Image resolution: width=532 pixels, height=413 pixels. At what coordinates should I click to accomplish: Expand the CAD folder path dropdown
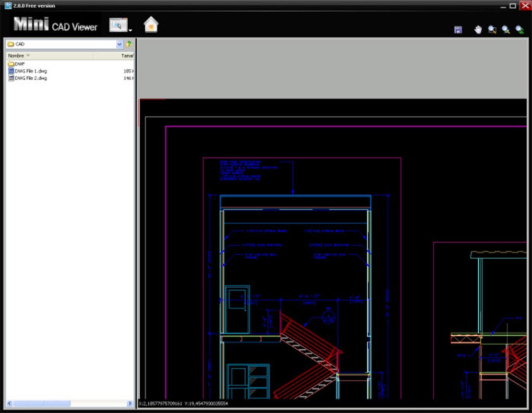tap(119, 44)
